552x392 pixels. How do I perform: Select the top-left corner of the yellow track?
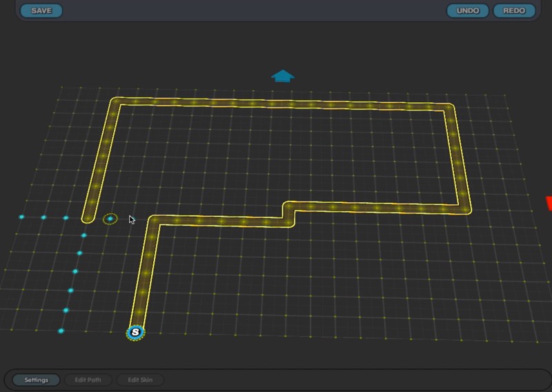[115, 103]
